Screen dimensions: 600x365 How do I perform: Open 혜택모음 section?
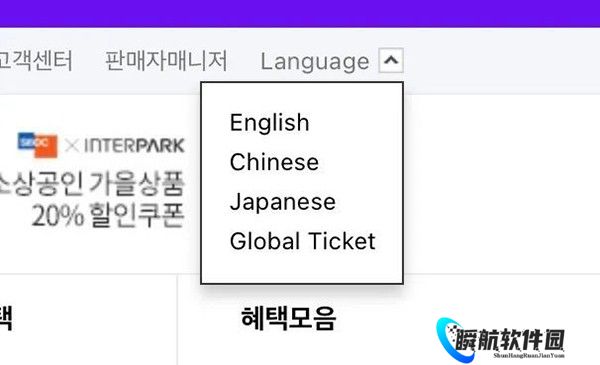(289, 318)
